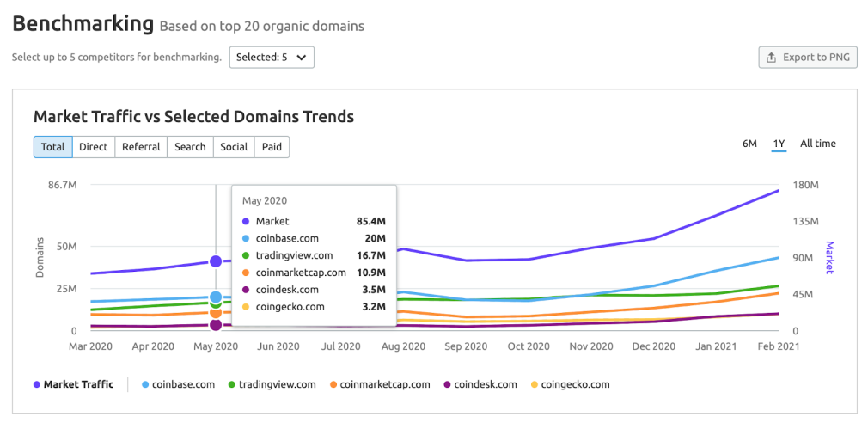Screen dimensions: 868x423
Task: Show the Search traffic tab
Action: click(x=190, y=147)
